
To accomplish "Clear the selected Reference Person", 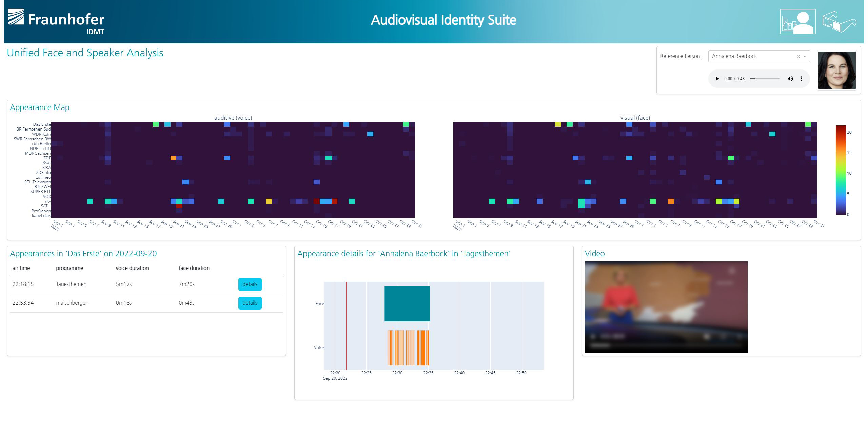I will click(798, 57).
